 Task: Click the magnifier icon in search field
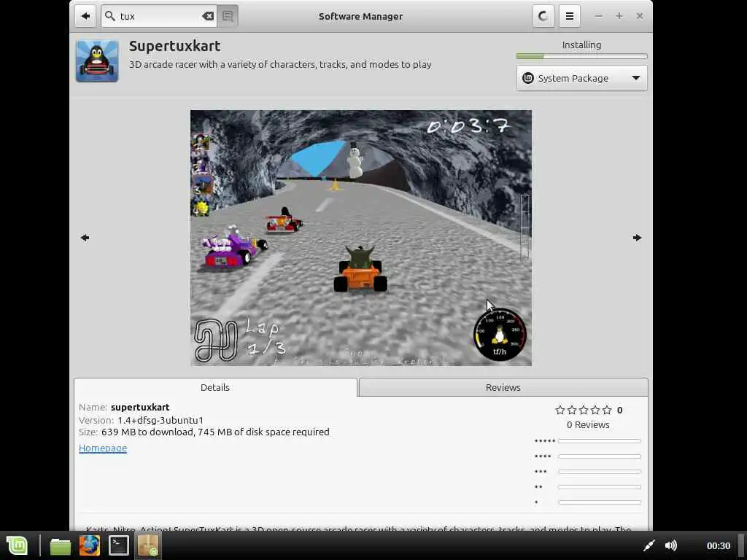[x=110, y=16]
